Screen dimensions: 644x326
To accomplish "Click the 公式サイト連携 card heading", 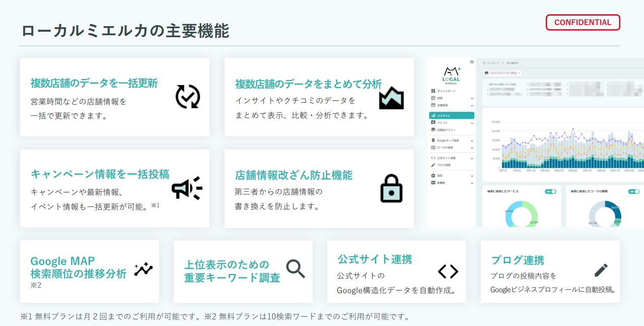I will click(x=375, y=259).
